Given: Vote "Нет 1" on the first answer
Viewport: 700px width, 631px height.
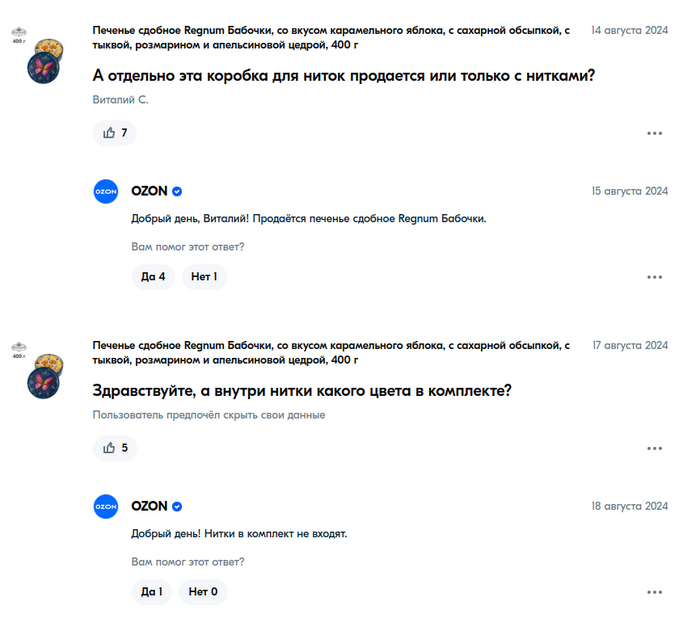Looking at the screenshot, I should pyautogui.click(x=204, y=276).
